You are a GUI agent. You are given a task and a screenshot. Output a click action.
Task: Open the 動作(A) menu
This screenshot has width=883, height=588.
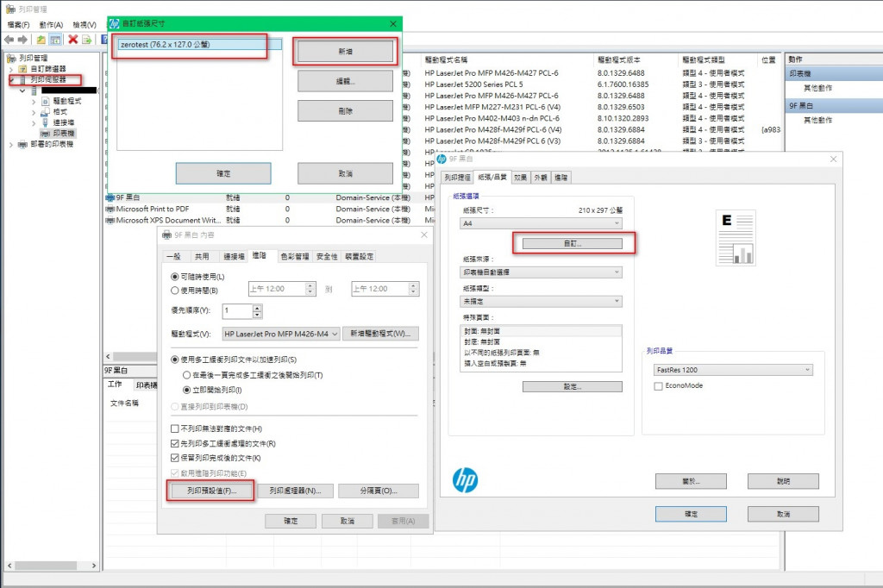click(51, 25)
